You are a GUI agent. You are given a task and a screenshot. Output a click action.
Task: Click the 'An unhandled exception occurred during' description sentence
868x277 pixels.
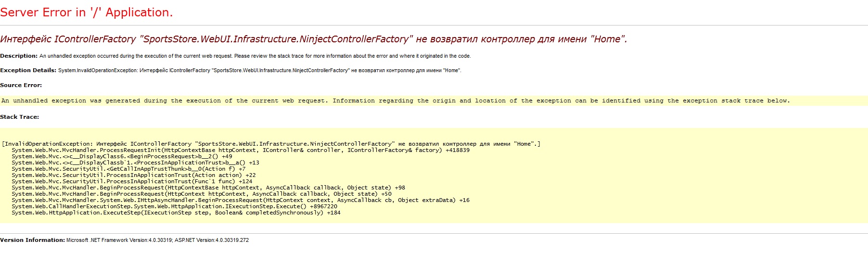click(255, 56)
